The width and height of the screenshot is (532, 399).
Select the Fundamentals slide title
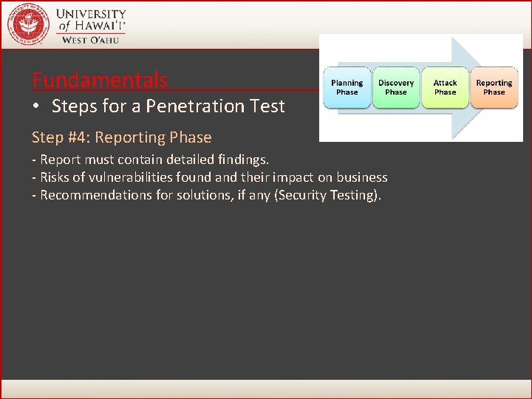coord(100,80)
